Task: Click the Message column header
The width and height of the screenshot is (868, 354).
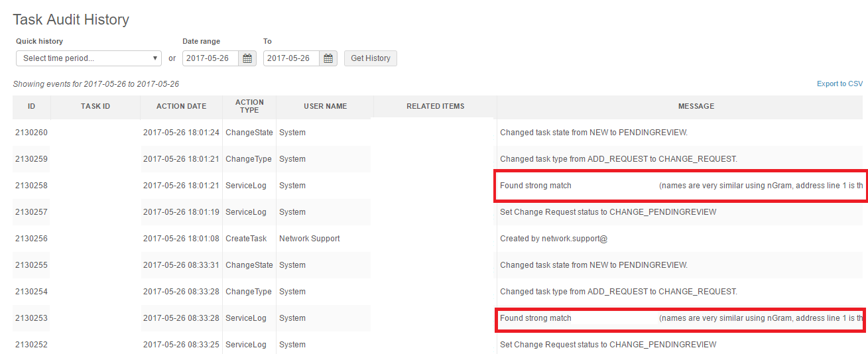Action: 696,106
